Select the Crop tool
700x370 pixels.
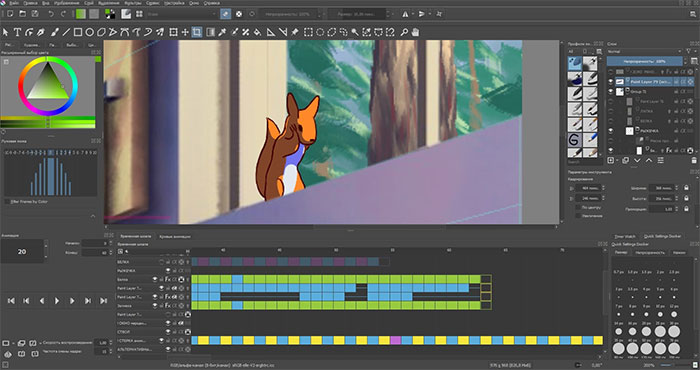click(196, 32)
